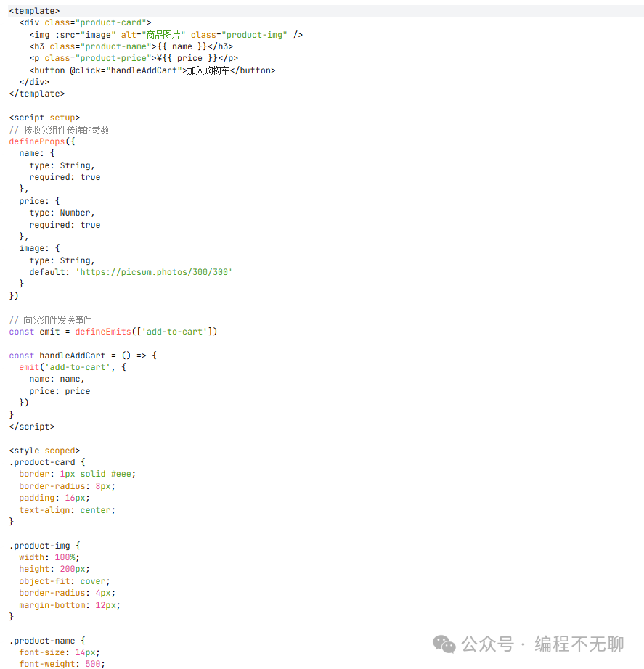Select the closing </script> tag
The height and width of the screenshot is (669, 644).
pyautogui.click(x=32, y=427)
